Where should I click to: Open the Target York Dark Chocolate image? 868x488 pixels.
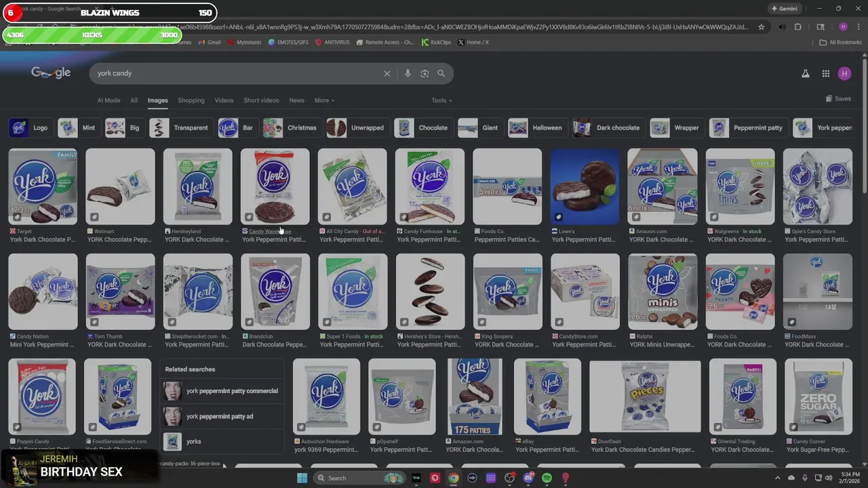(x=43, y=186)
